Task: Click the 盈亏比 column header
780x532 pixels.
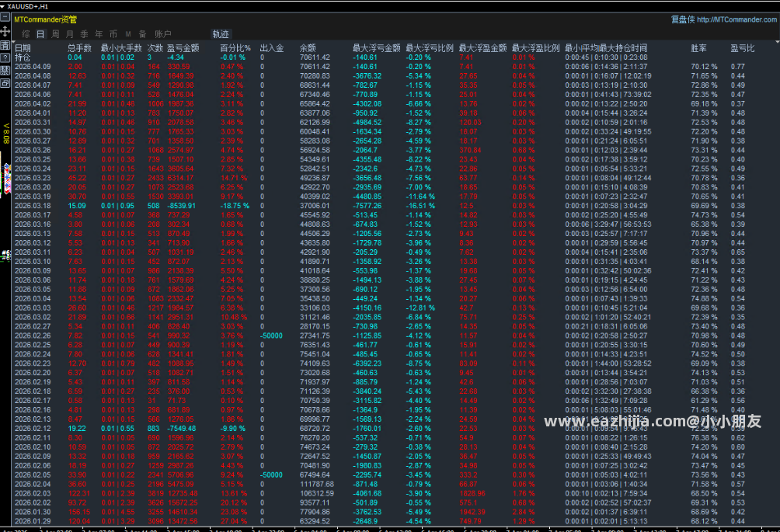Action: pyautogui.click(x=743, y=48)
